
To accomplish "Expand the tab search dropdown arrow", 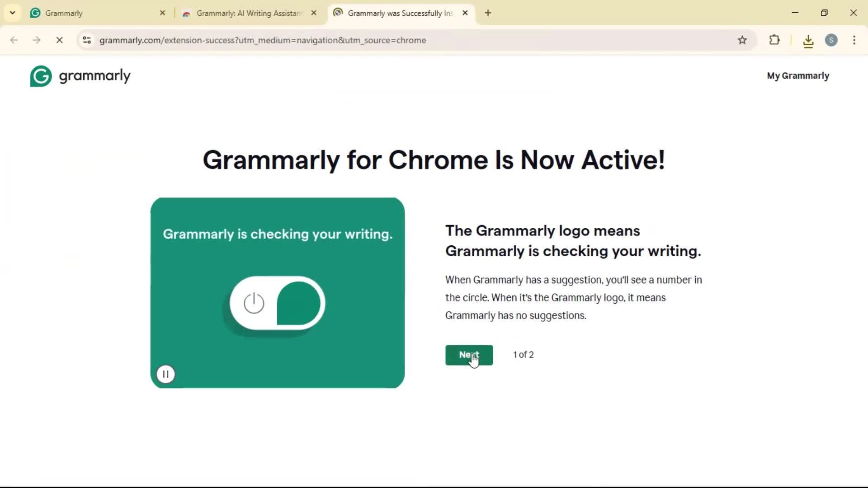I will coord(13,13).
